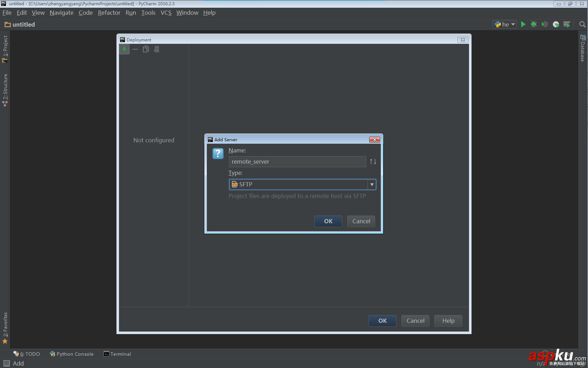The image size is (588, 368).
Task: Edit the server Name input field
Action: [x=297, y=162]
